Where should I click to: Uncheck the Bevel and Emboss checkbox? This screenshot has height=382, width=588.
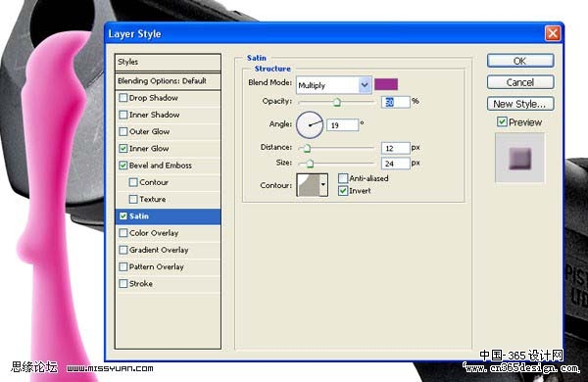tap(123, 166)
